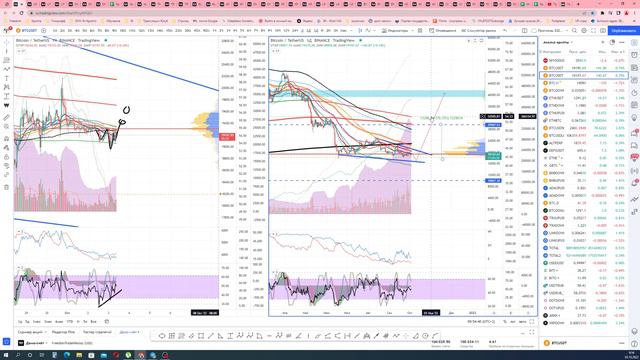Open the text annotation tool in left toolbar
The image size is (640, 360).
coord(7,78)
